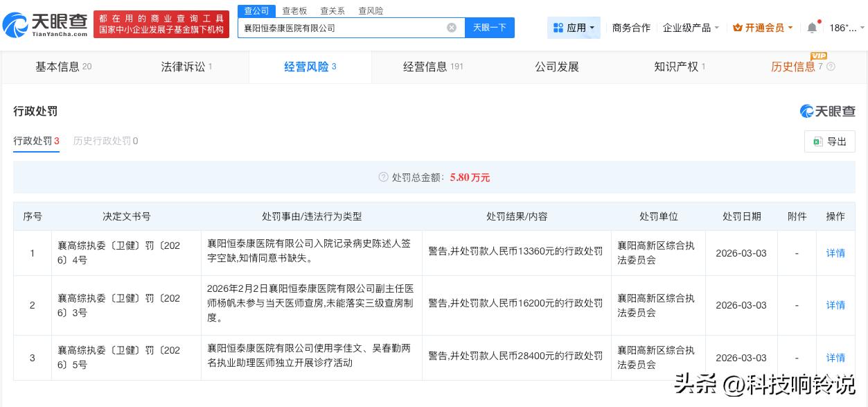The image size is (868, 407).
Task: Open the 商务合作 link
Action: coord(631,28)
